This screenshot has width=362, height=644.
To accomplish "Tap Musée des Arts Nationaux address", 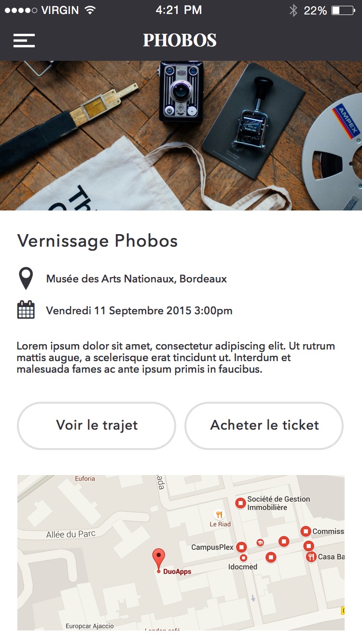I will coord(137,279).
